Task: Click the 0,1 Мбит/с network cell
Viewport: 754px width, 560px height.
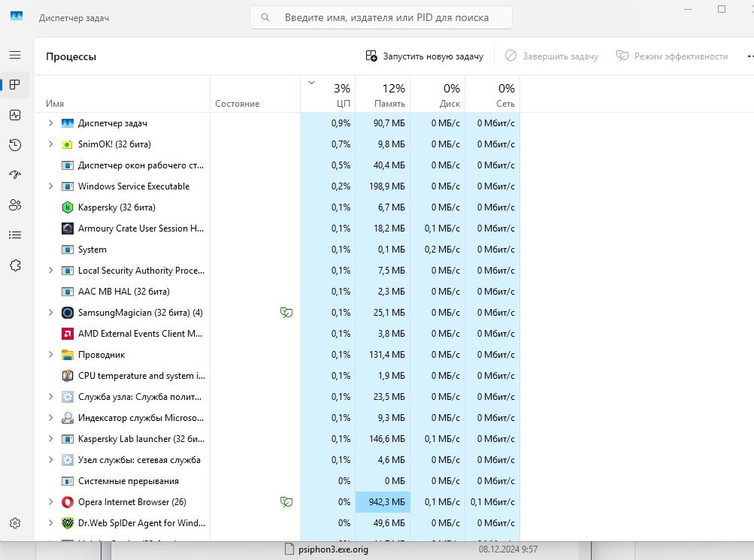Action: point(492,502)
